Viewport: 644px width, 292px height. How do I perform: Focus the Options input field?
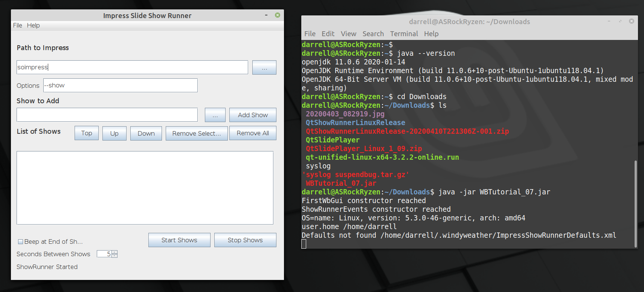point(121,86)
